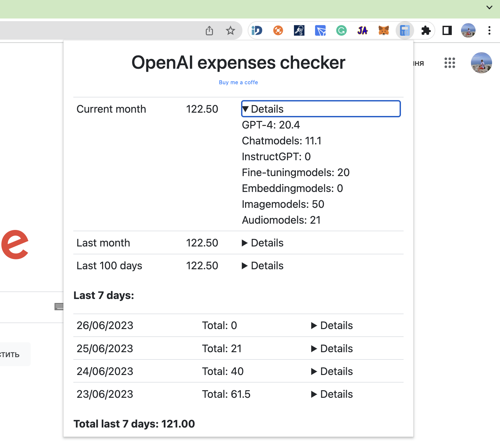Toggle the browser side panel icon
The width and height of the screenshot is (500, 448).
(x=447, y=31)
